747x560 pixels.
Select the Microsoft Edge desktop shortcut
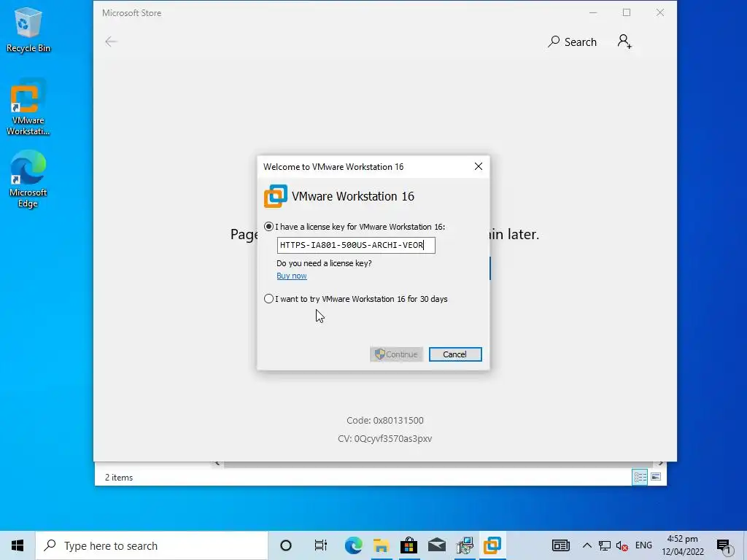pos(28,179)
